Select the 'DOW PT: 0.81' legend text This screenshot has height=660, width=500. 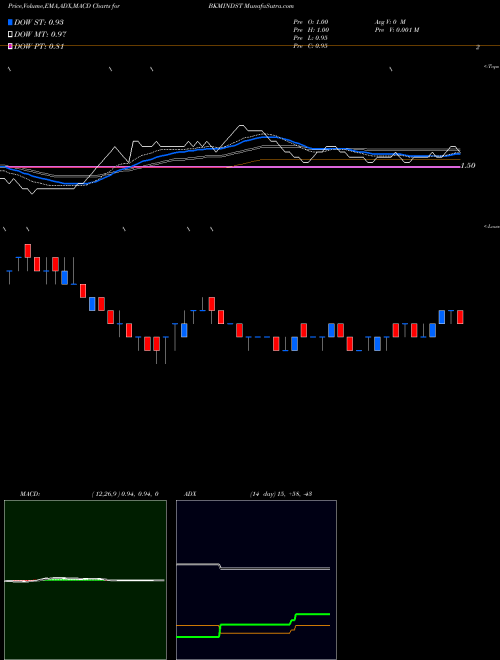click(39, 46)
